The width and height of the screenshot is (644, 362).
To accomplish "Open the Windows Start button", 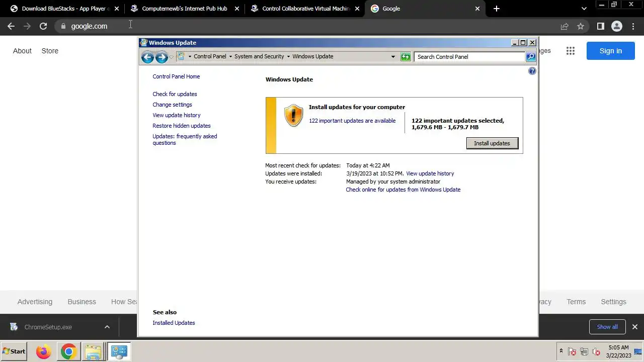I will (x=14, y=351).
